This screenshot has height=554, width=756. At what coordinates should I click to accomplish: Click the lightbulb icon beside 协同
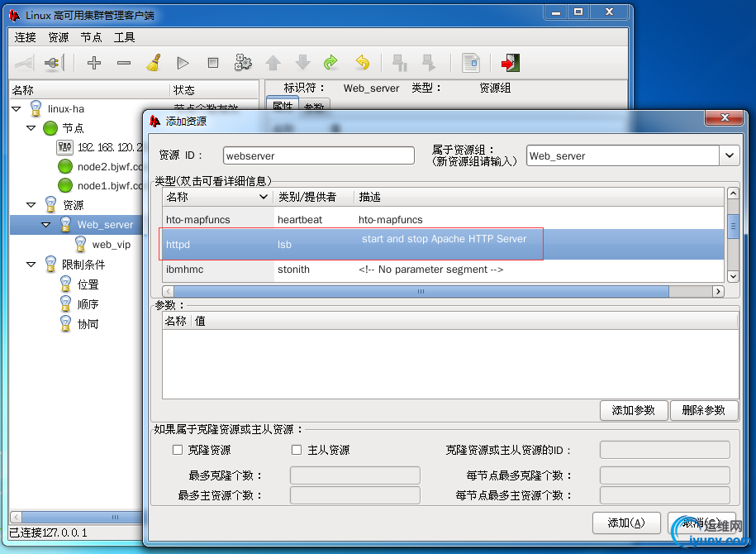click(x=65, y=324)
